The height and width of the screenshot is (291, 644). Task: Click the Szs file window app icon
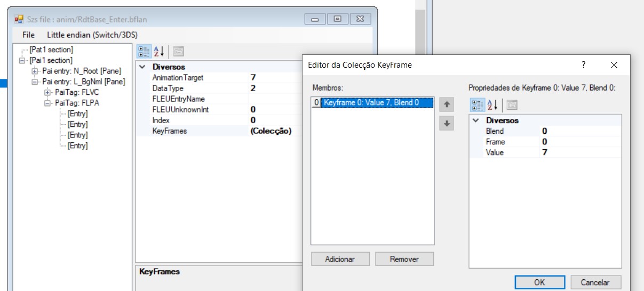pos(19,19)
